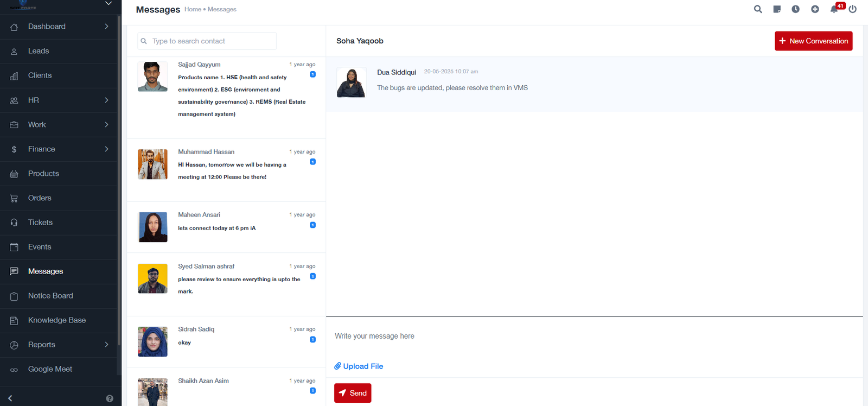Viewport: 868px width, 406px height.
Task: Expand the HR submenu chevron
Action: pos(106,100)
